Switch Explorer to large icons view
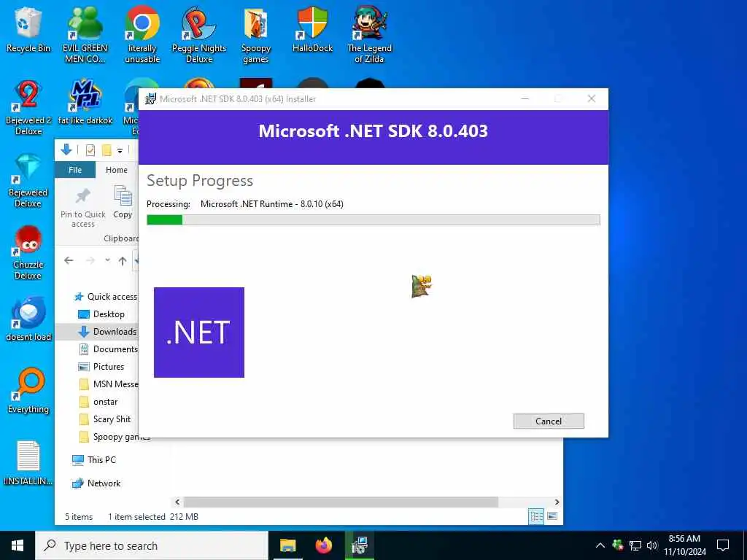 click(x=552, y=516)
